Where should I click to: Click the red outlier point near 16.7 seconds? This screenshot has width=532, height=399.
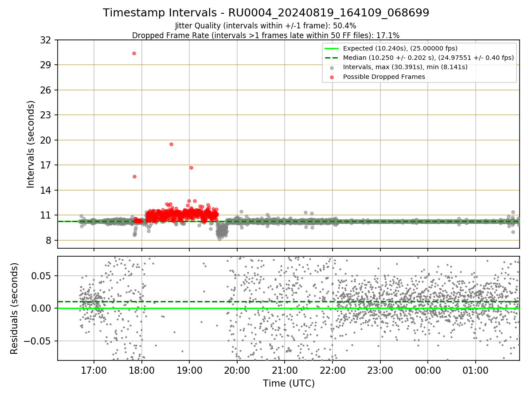(191, 168)
